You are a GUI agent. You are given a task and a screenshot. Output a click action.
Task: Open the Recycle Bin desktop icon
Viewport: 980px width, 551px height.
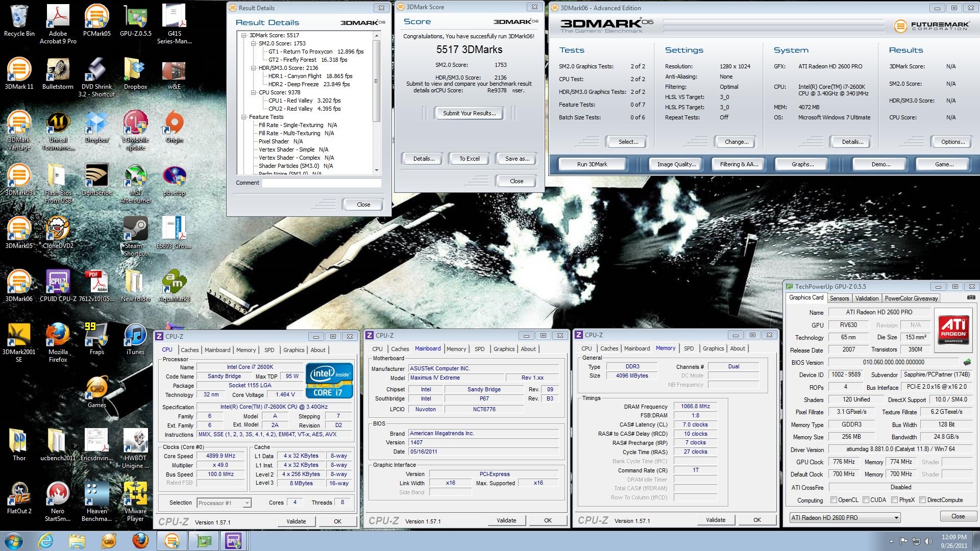[x=19, y=20]
